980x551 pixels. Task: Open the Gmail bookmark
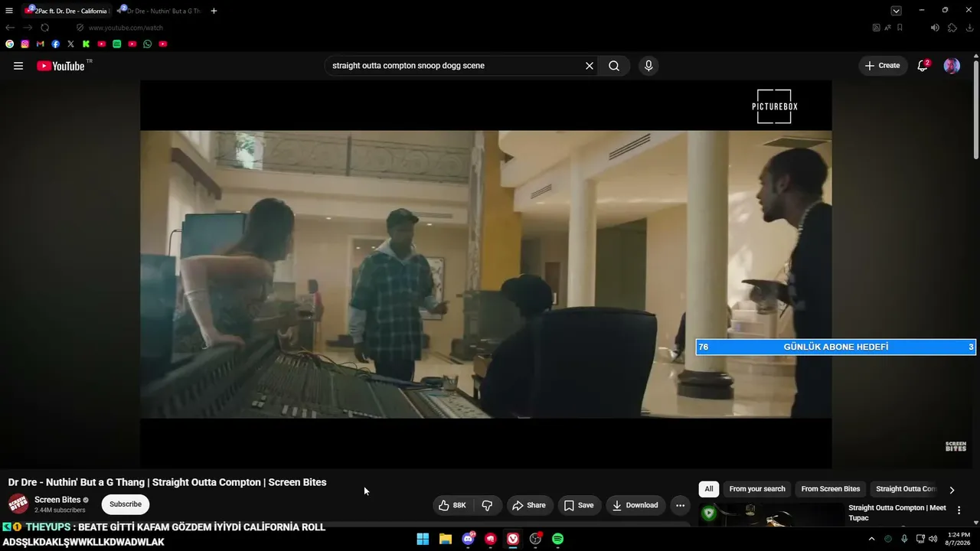40,44
